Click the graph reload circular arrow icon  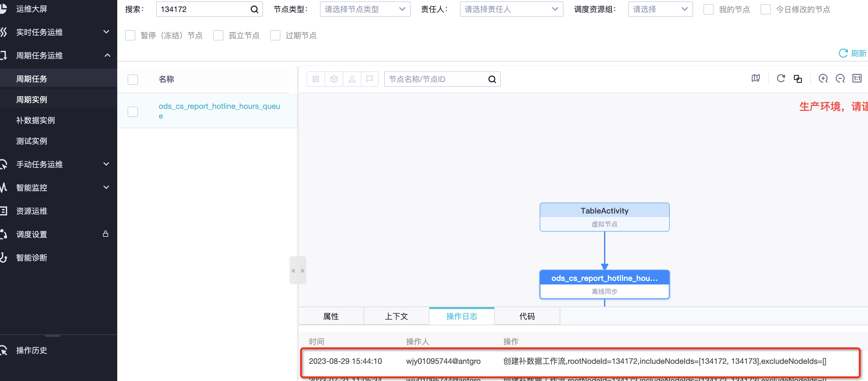pos(781,79)
